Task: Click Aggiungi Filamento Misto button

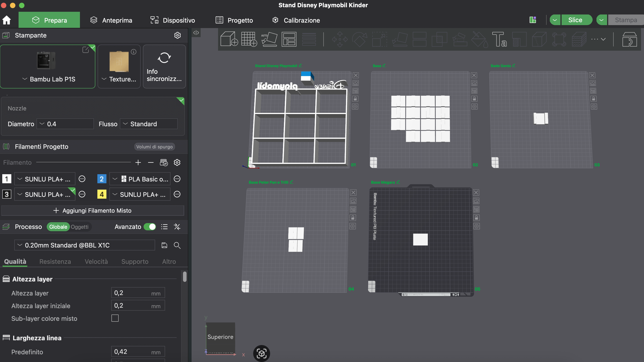Action: coord(93,211)
